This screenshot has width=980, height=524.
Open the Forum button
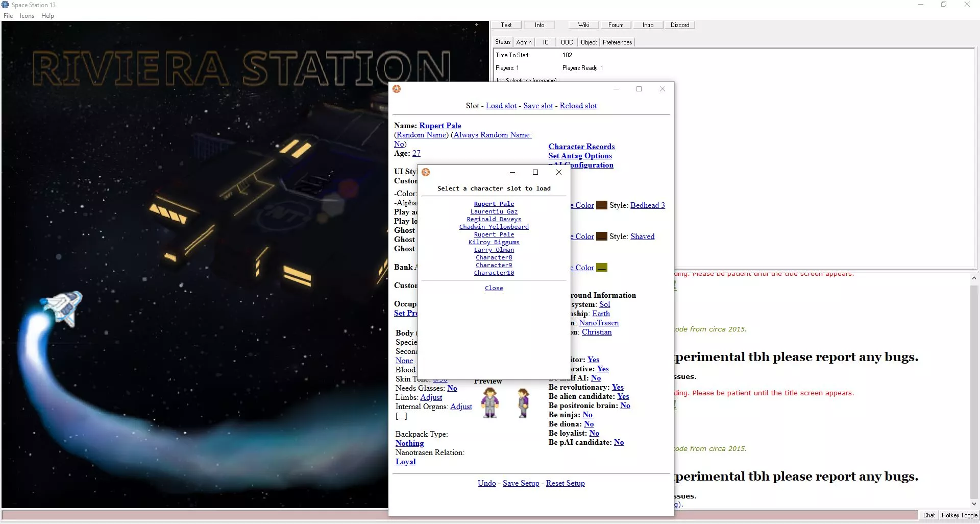616,25
